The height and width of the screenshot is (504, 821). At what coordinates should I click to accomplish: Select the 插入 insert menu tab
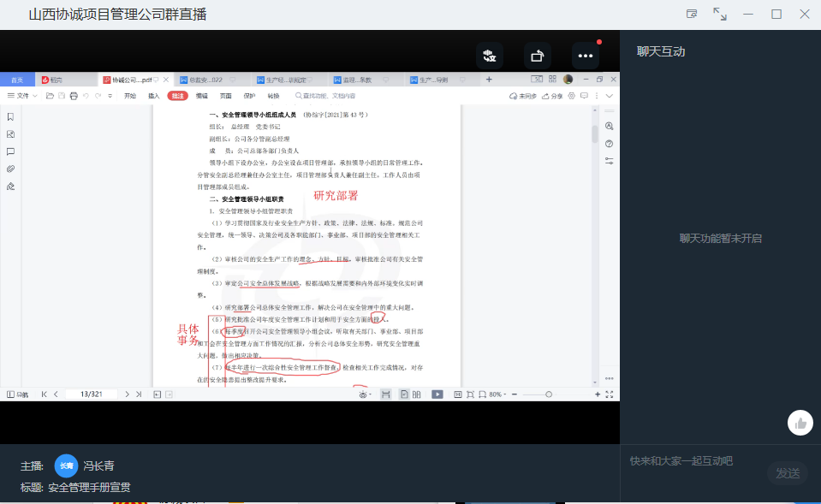pyautogui.click(x=154, y=96)
